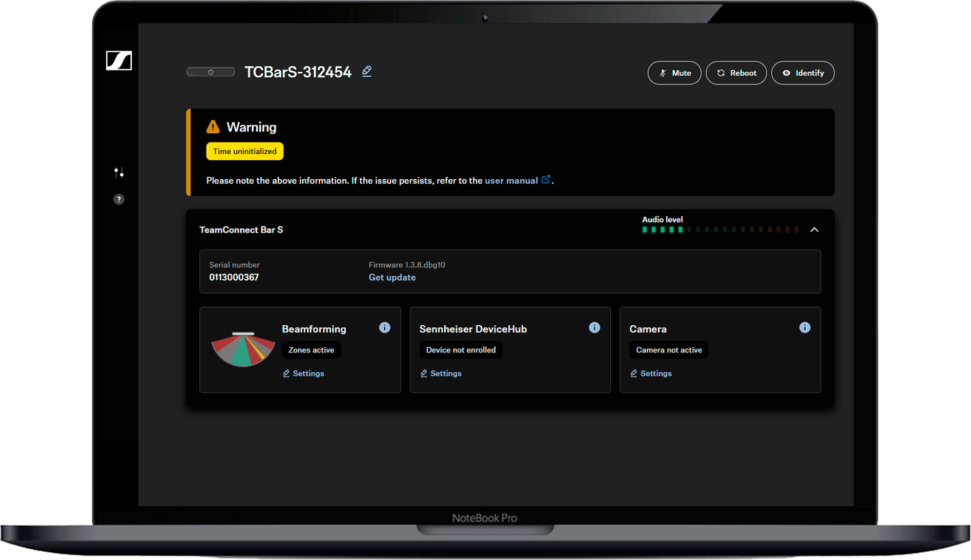
Task: Click the Sennheiser DeviceHub info icon
Action: pos(594,328)
